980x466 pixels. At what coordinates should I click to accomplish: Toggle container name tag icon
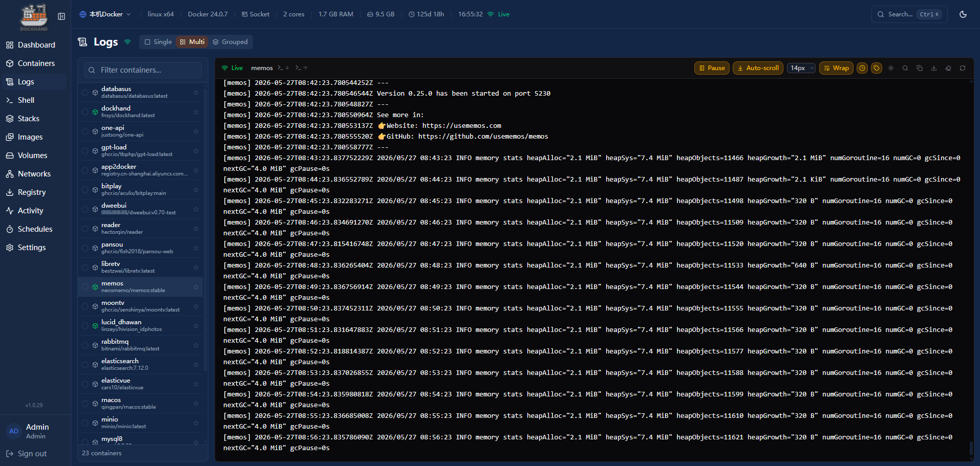point(877,68)
